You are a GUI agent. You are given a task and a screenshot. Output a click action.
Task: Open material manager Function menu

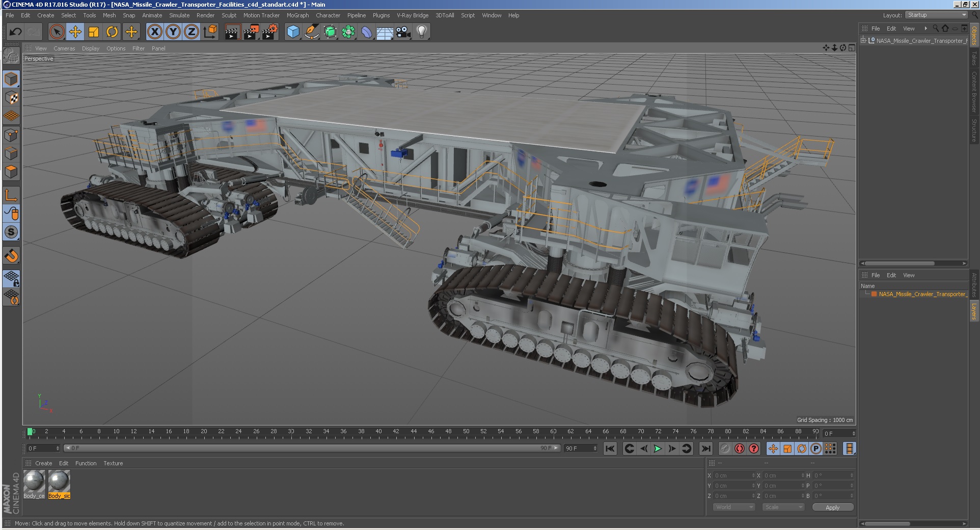[86, 463]
